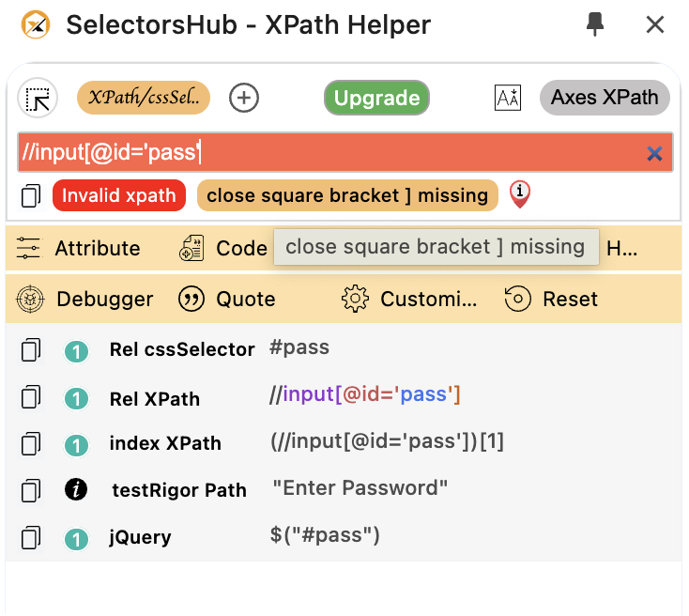Viewport: 689px width, 616px height.
Task: Click the colored //input[@id='pass'] Rel XPath
Action: [365, 394]
